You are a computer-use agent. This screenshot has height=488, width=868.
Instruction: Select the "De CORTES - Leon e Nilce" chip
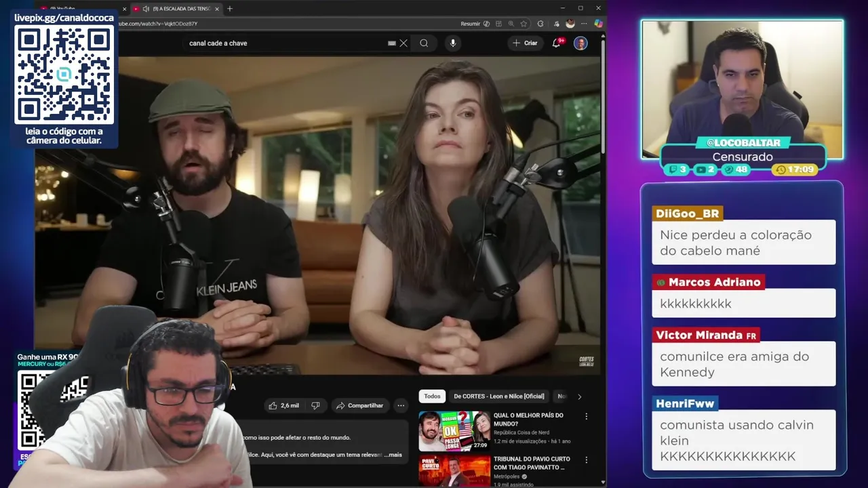499,396
